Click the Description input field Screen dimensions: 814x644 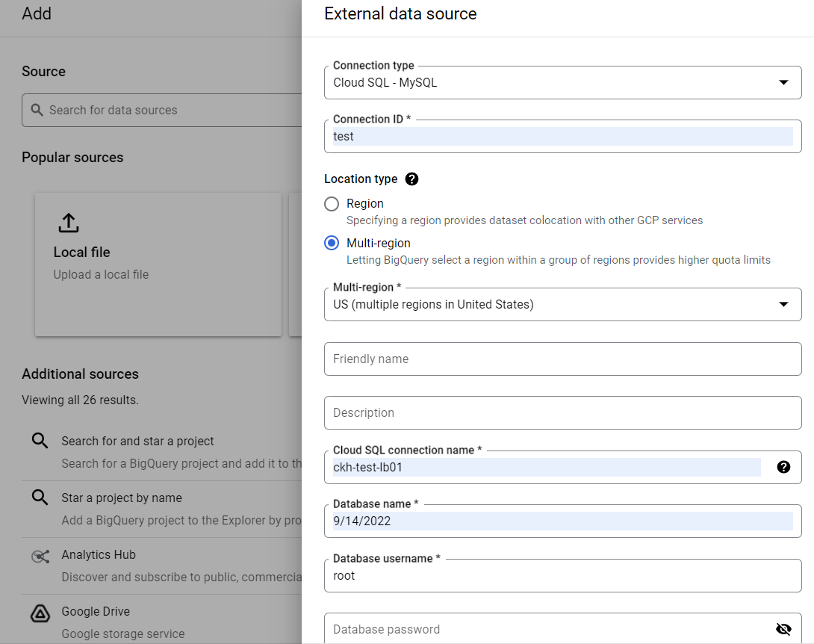(x=562, y=413)
